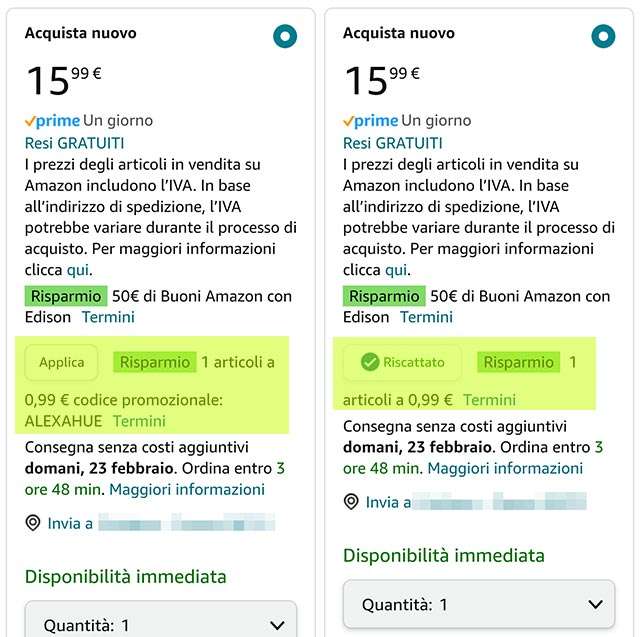The image size is (640, 637).
Task: Click the right Quantità dropdown chevron arrow
Action: 596,604
